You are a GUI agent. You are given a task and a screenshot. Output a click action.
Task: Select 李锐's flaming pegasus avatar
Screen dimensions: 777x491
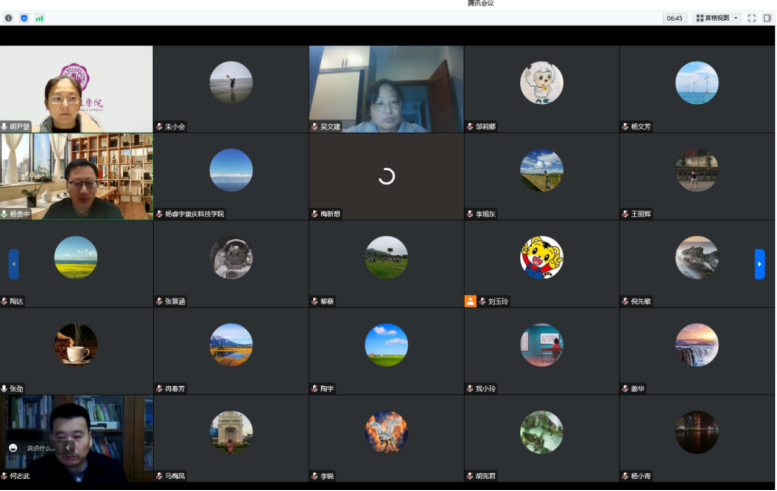click(x=386, y=432)
